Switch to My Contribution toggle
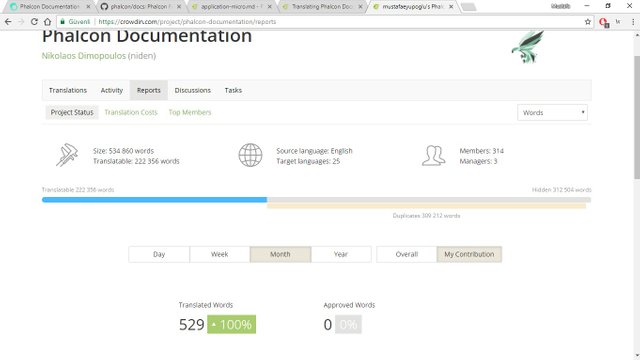The image size is (640, 360). (469, 254)
